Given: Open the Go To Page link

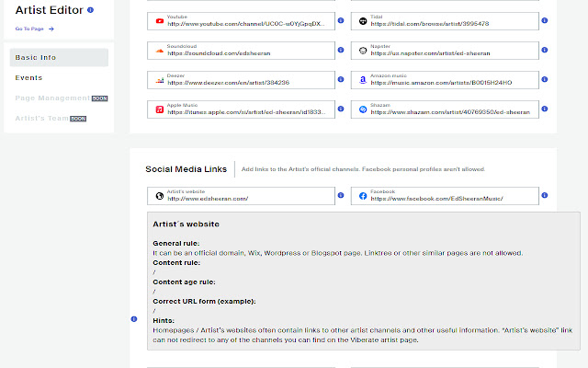Looking at the screenshot, I should point(29,29).
